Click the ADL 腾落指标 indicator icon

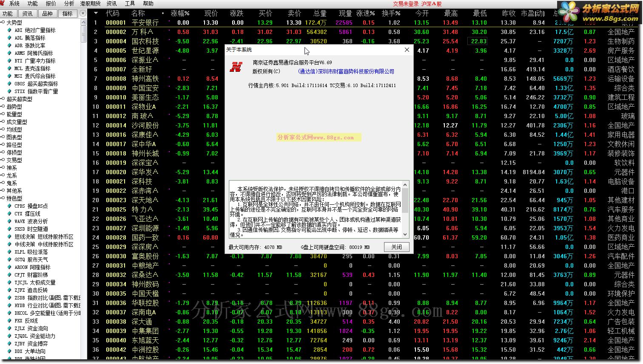(10, 38)
